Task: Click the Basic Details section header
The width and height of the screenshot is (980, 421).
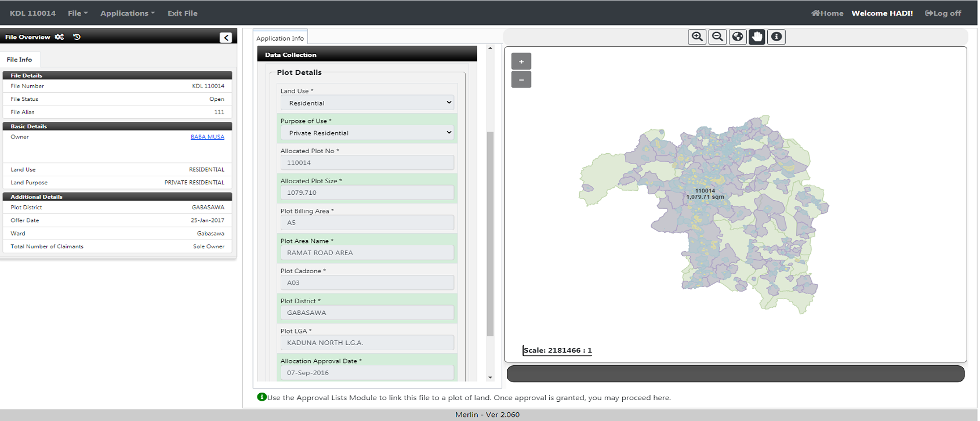Action: coord(118,126)
